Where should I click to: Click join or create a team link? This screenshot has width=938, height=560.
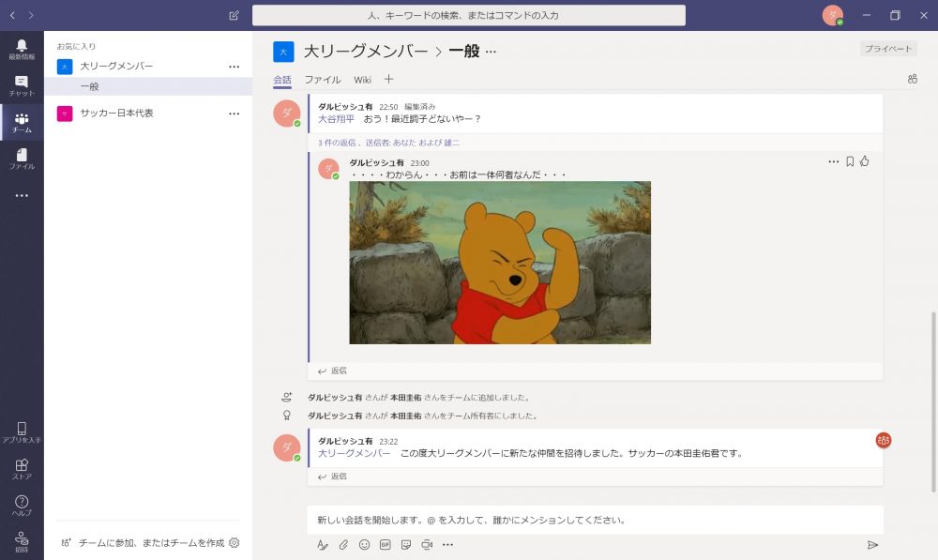click(x=150, y=542)
